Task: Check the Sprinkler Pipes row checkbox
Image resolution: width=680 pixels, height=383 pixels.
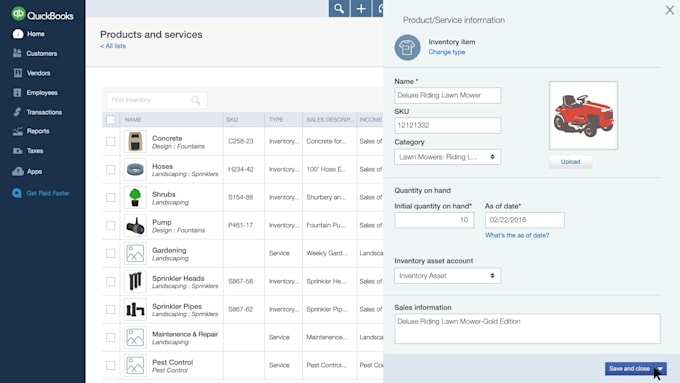Action: tap(111, 309)
